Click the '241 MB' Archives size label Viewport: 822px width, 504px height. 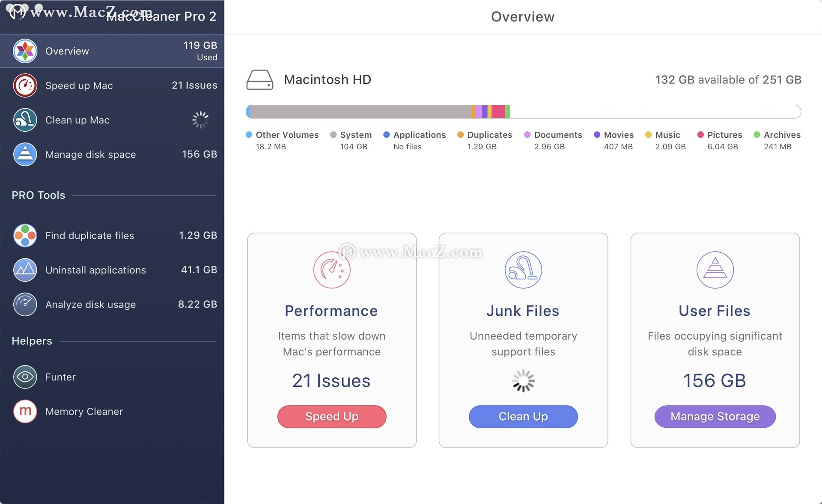777,146
